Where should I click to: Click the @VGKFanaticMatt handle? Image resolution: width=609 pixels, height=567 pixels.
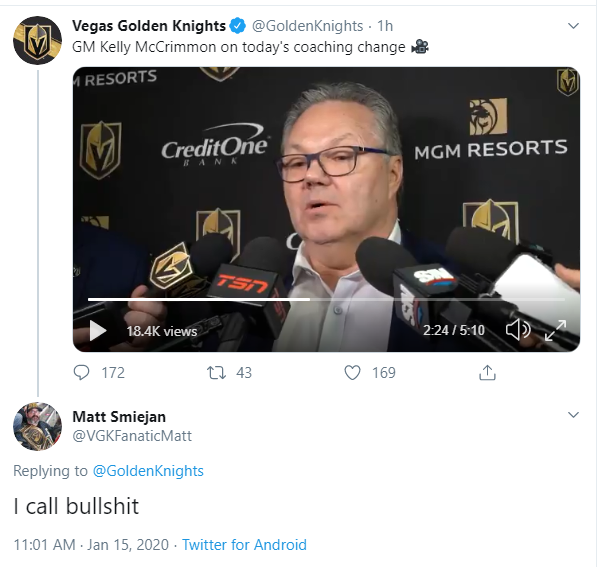[x=132, y=435]
